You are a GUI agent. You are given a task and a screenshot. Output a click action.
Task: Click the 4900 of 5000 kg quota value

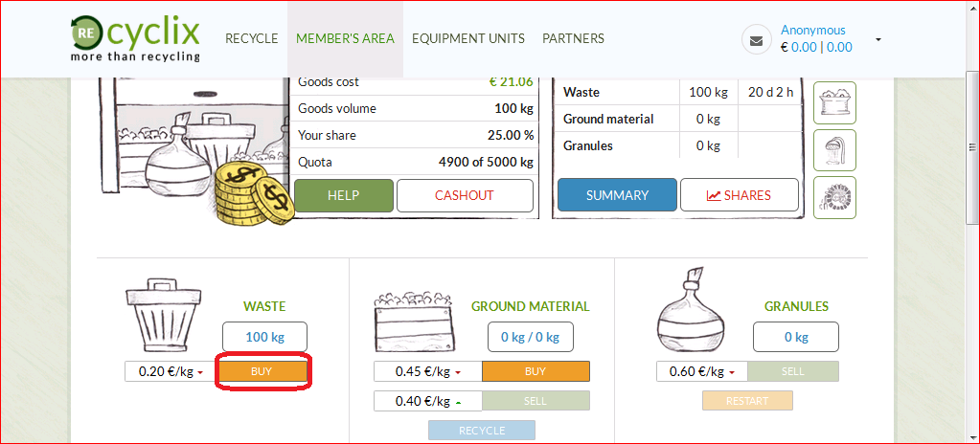pyautogui.click(x=486, y=163)
